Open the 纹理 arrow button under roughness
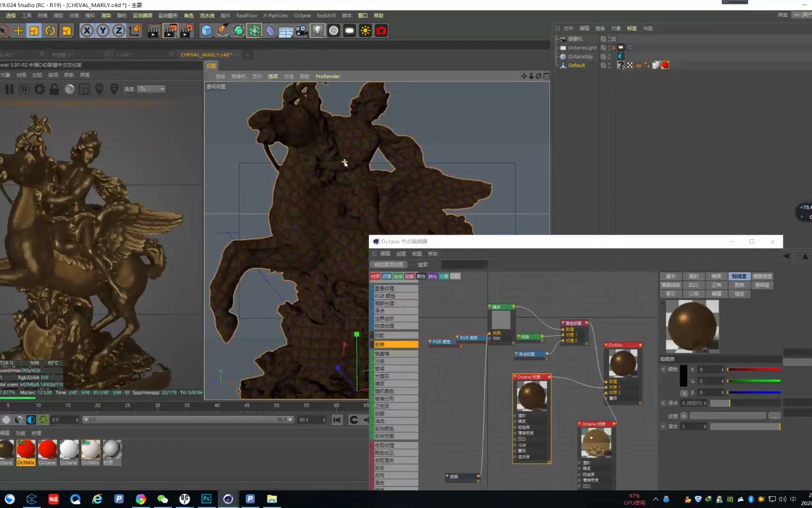This screenshot has height=508, width=812. (684, 416)
